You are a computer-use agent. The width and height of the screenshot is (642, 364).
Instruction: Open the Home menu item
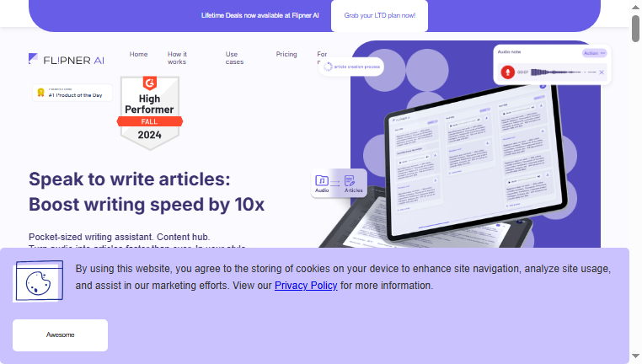pyautogui.click(x=138, y=54)
